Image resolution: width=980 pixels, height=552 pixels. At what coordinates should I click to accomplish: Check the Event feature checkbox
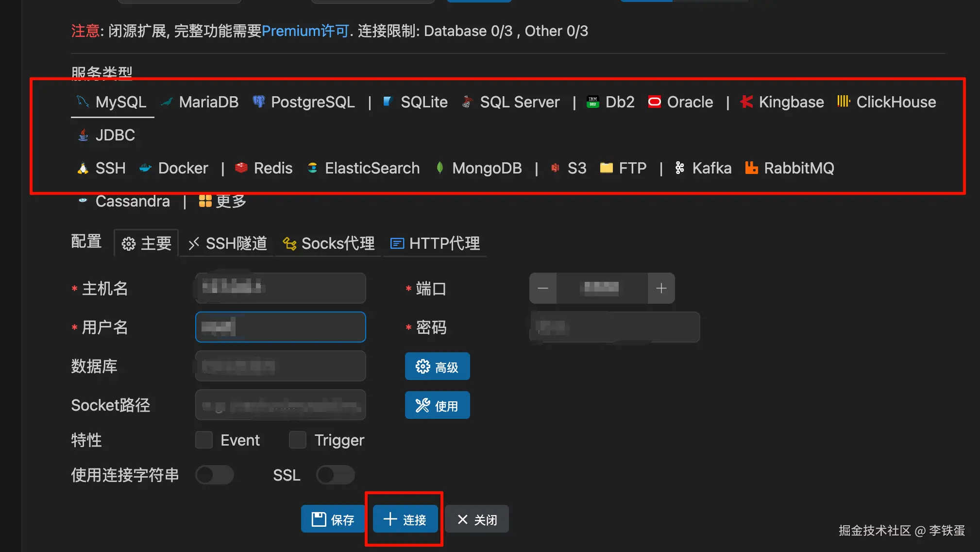[x=204, y=439]
